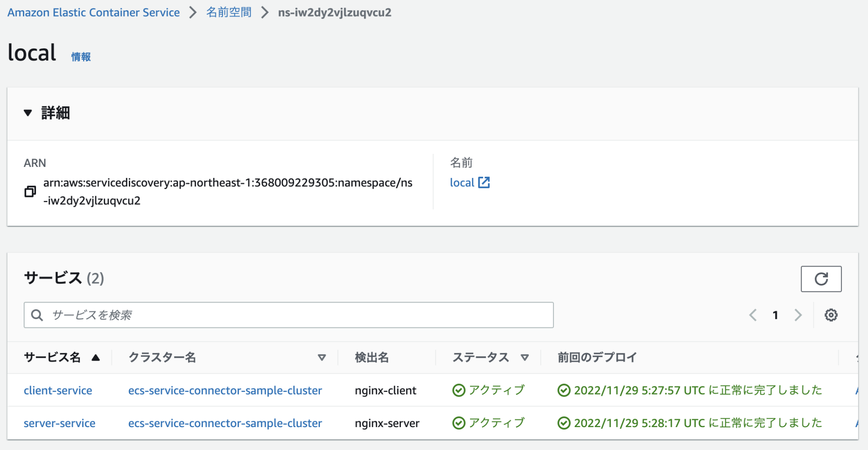The image size is (868, 450).
Task: Navigate to Amazon Elastic Container Service breadcrumb
Action: 94,12
